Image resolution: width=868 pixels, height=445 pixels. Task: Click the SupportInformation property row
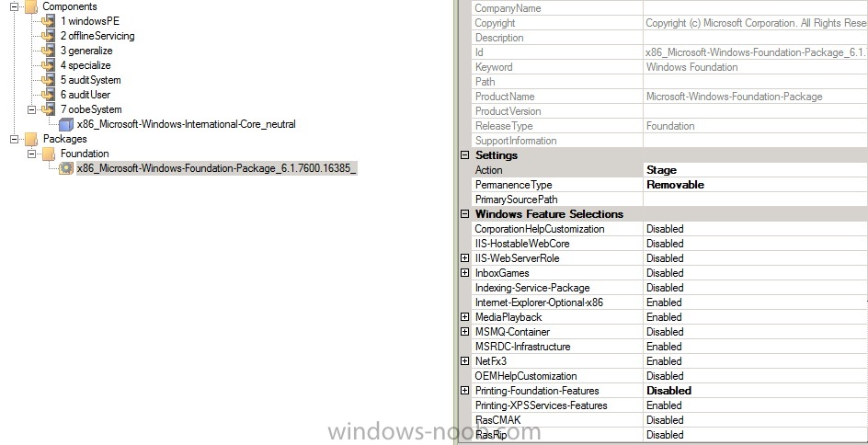(668, 141)
